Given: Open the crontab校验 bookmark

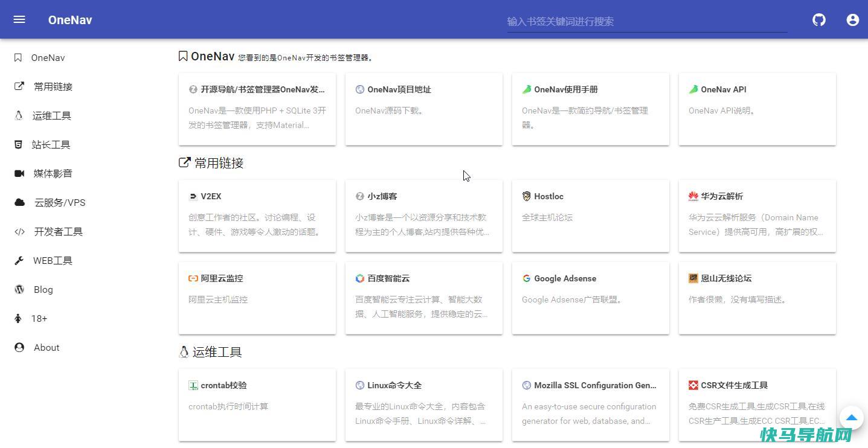Looking at the screenshot, I should tap(257, 405).
